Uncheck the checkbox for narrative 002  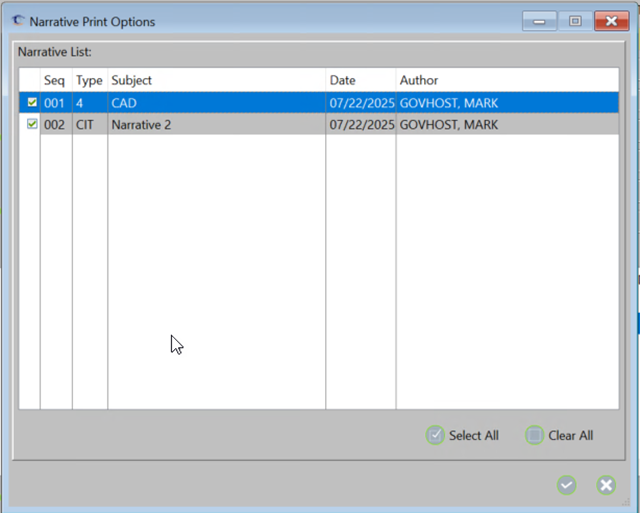pos(32,124)
